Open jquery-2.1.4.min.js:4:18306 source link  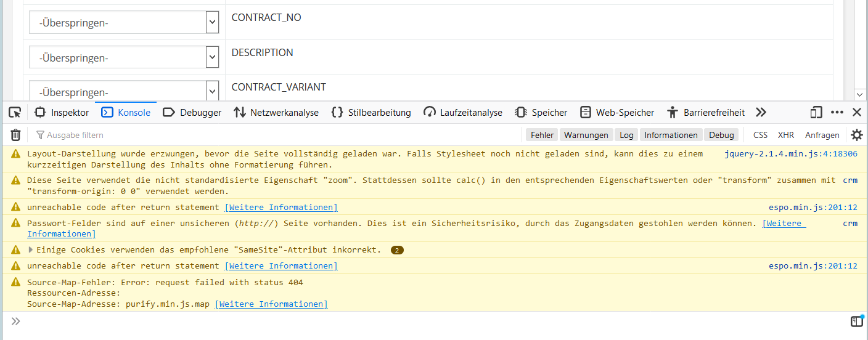(x=790, y=154)
